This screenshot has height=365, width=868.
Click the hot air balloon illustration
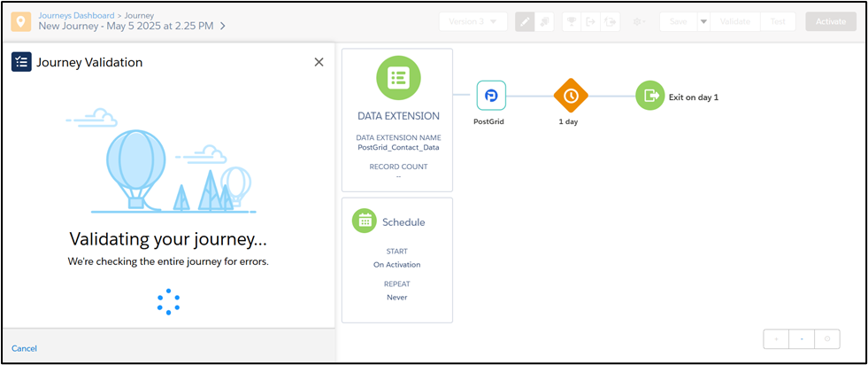[x=135, y=167]
